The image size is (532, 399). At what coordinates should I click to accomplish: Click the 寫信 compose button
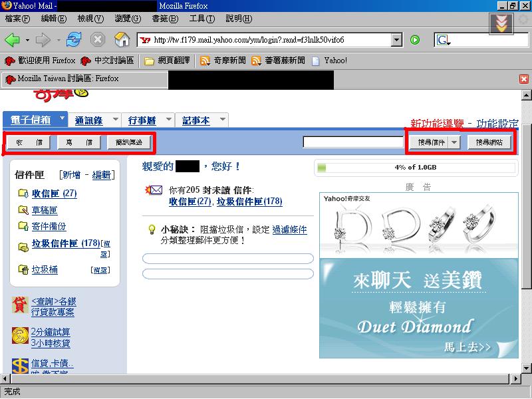[78, 142]
